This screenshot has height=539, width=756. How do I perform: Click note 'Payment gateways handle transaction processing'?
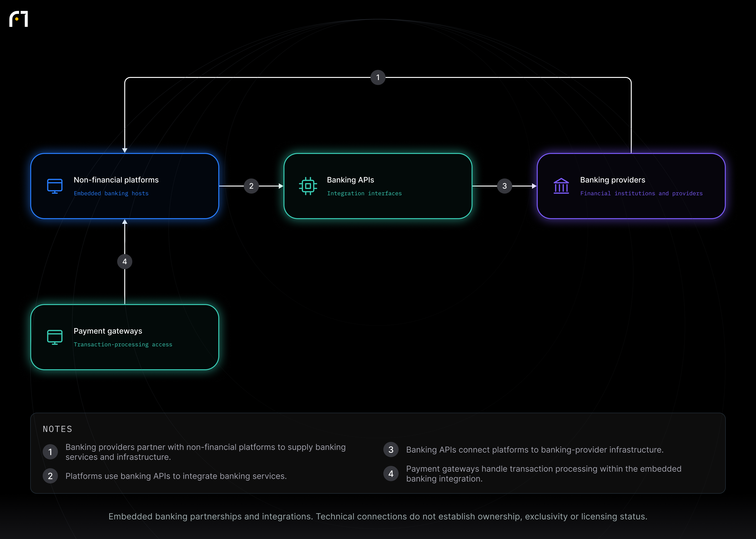[544, 474]
